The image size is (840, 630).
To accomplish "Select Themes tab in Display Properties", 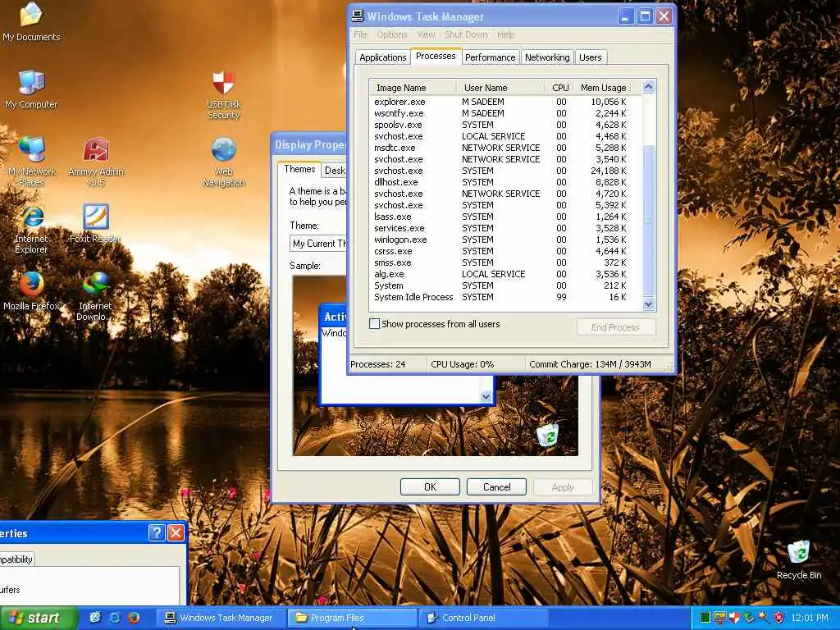I will coord(299,169).
